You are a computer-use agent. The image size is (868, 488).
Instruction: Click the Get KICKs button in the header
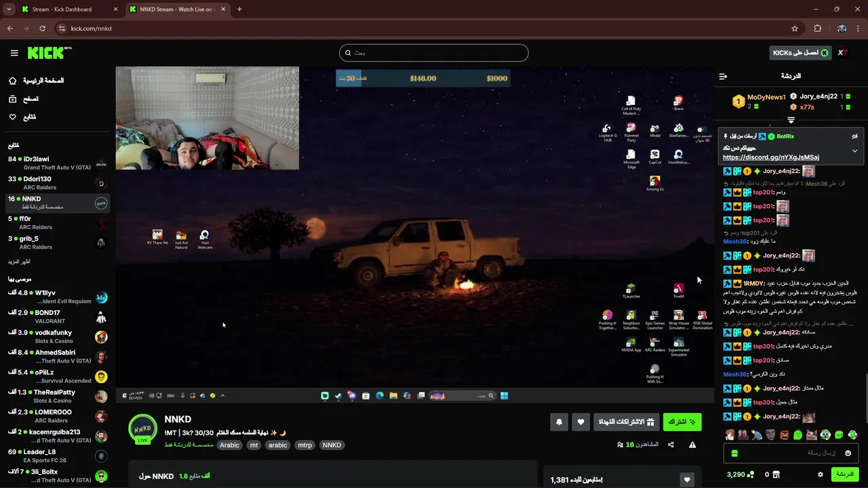point(800,53)
